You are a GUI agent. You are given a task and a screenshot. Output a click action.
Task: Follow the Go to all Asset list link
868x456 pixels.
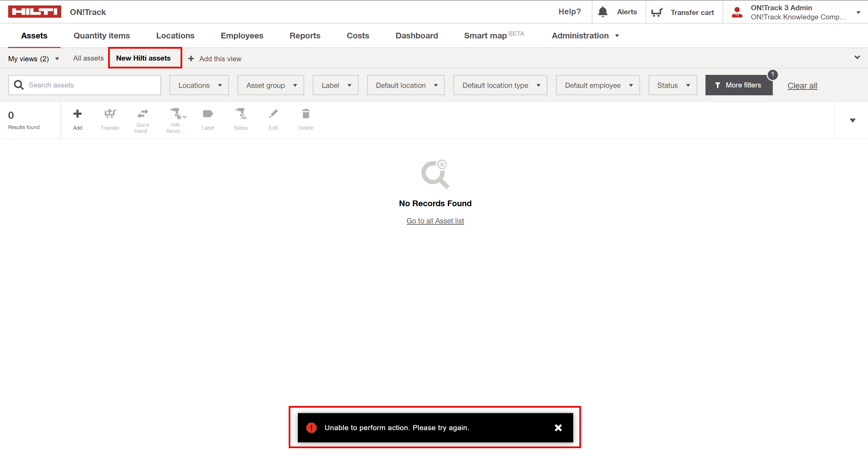tap(435, 221)
